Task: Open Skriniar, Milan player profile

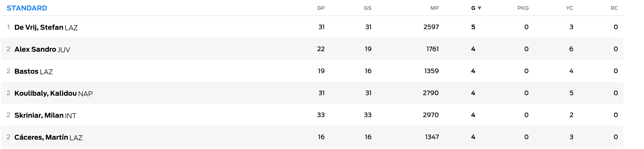Action: click(x=39, y=115)
